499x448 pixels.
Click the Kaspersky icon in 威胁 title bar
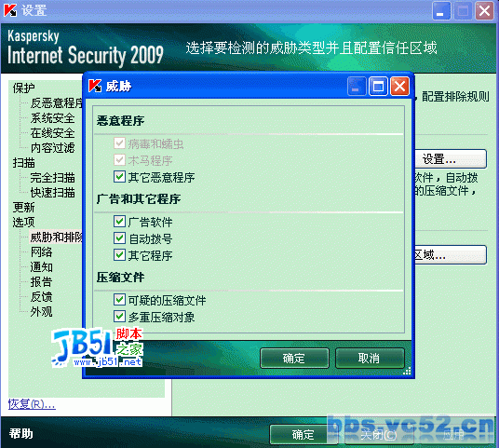pyautogui.click(x=95, y=86)
